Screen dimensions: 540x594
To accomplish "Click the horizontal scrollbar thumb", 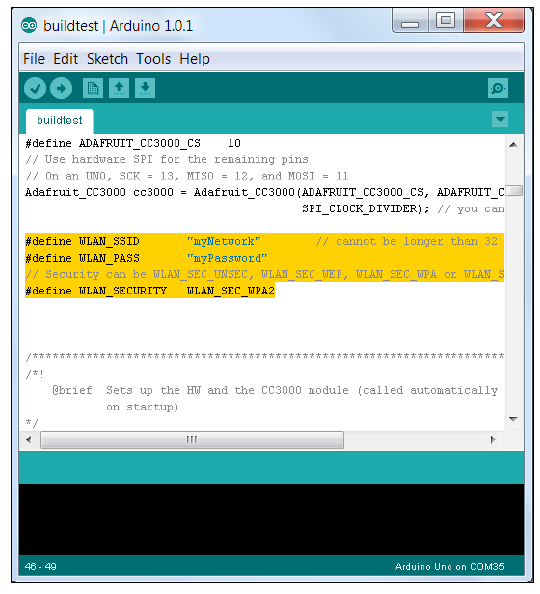I will click(192, 440).
